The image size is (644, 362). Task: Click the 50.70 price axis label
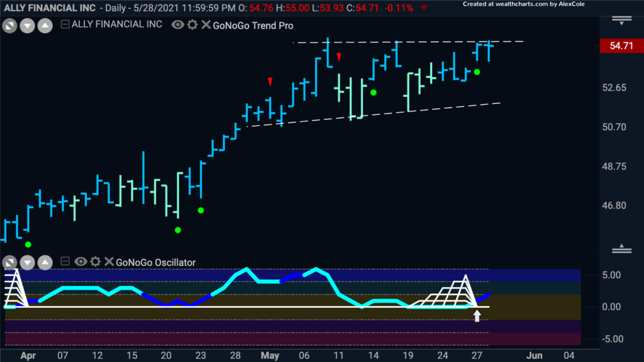(x=614, y=127)
